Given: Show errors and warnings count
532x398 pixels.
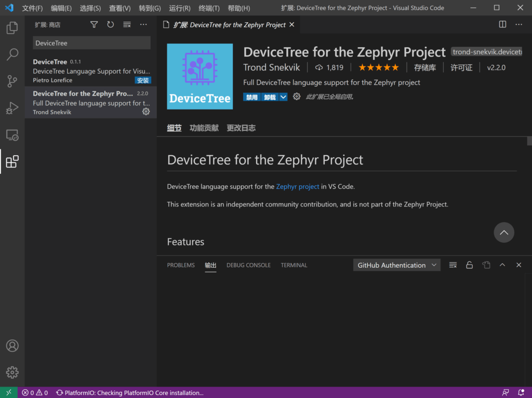Looking at the screenshot, I should tap(35, 393).
